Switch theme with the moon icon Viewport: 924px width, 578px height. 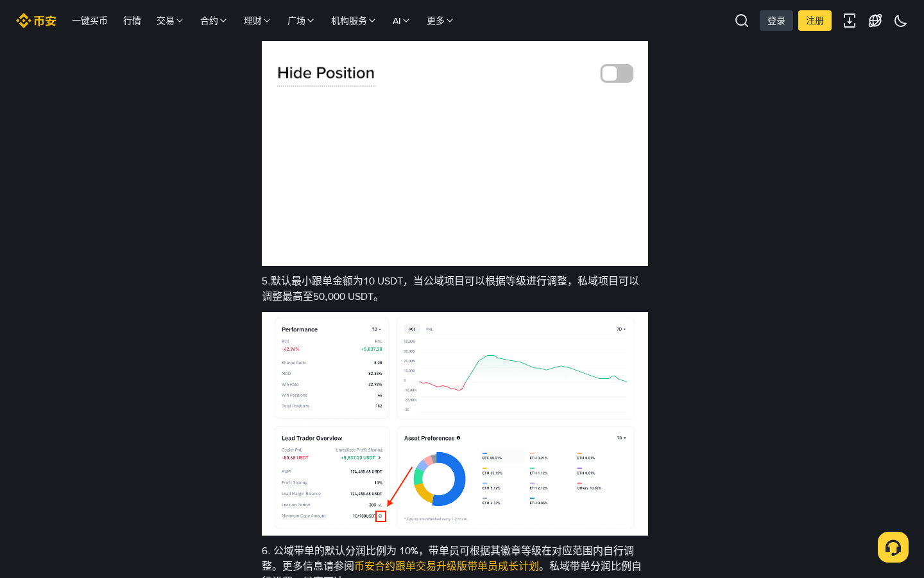(x=901, y=21)
